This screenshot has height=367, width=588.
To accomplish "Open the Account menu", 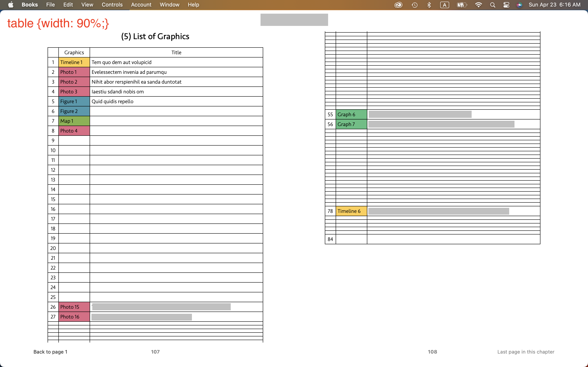I will (x=141, y=5).
